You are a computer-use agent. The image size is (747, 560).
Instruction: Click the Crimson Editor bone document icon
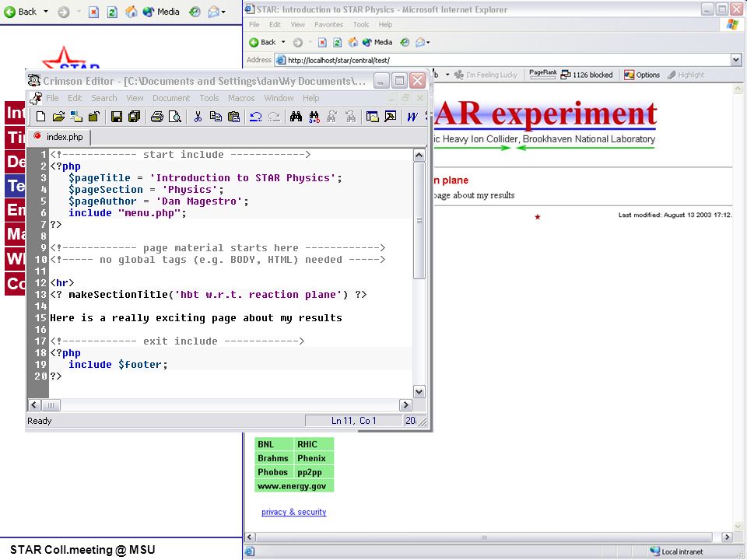pyautogui.click(x=36, y=98)
